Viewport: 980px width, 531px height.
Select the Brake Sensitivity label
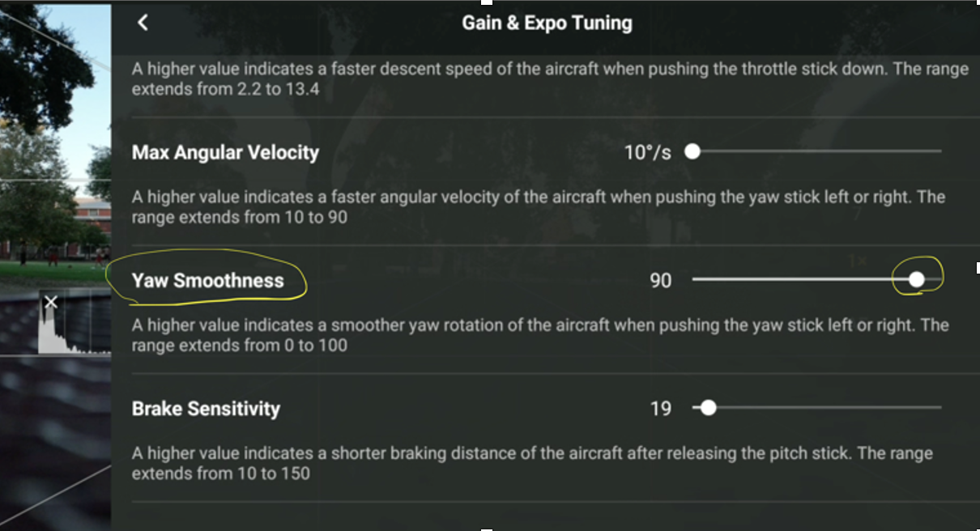point(206,409)
